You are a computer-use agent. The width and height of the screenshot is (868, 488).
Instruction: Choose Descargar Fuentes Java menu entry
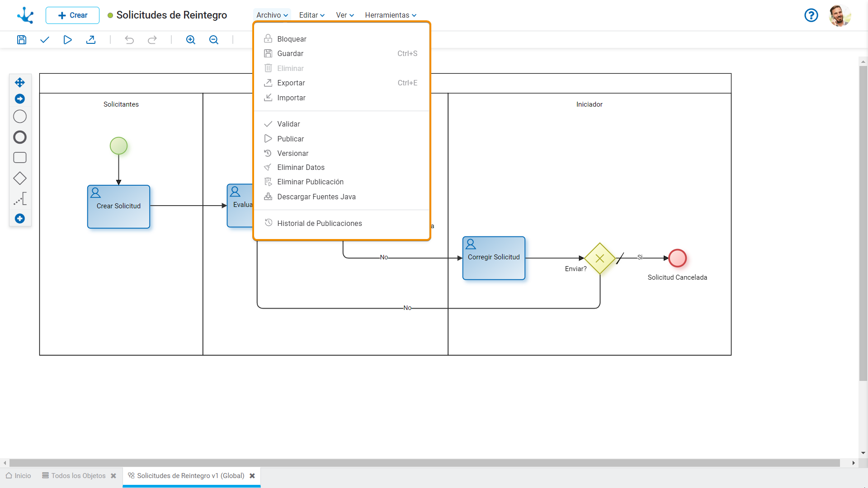(x=341, y=197)
